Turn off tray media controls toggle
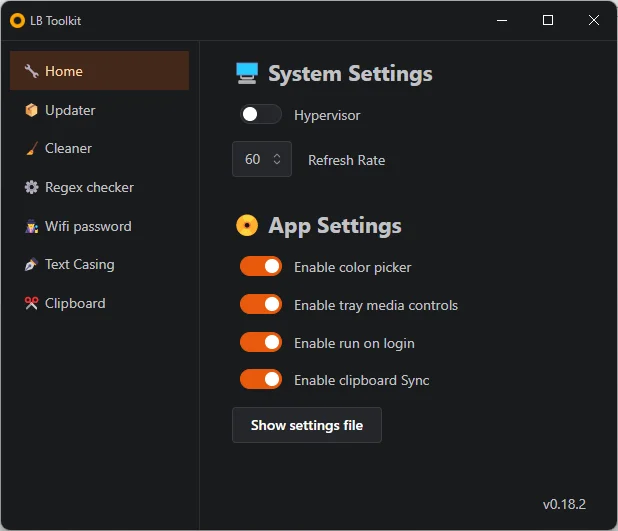Viewport: 618px width, 531px height. (261, 304)
